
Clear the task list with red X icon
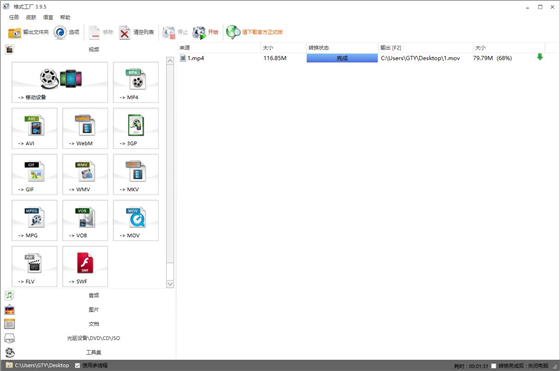pos(125,32)
